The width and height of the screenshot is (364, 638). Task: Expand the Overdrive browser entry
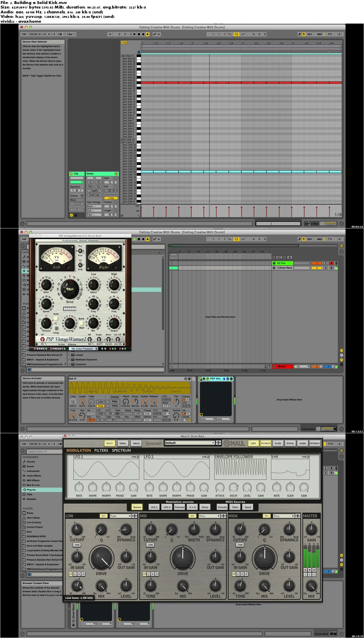[x=69, y=364]
